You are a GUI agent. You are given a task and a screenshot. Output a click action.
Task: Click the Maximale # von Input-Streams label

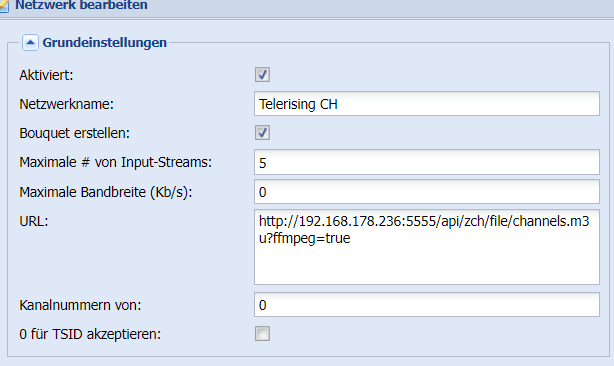pyautogui.click(x=116, y=162)
